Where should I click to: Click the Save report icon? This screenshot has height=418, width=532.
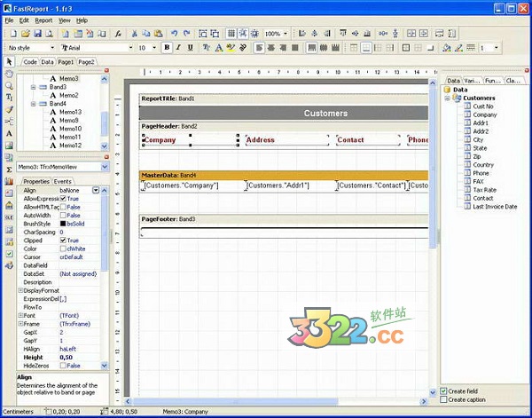click(36, 34)
